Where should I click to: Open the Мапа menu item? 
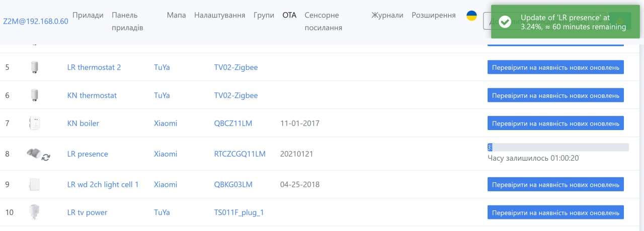[176, 15]
